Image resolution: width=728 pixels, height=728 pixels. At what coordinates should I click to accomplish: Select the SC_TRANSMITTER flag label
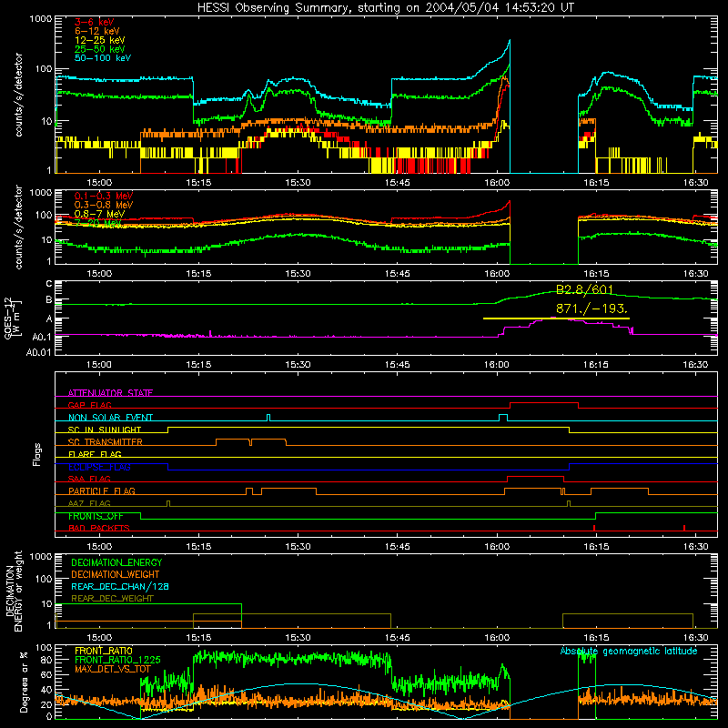106,442
